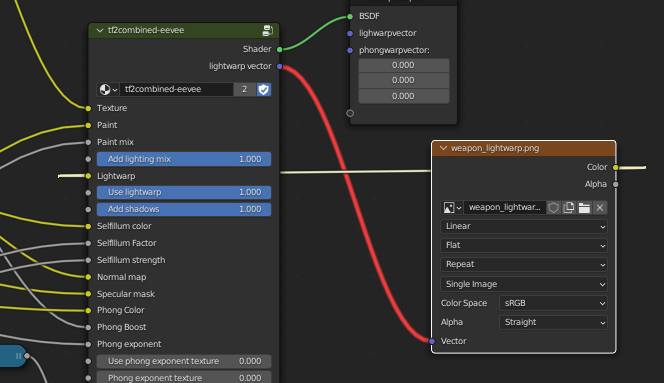Open the Linear interpolation dropdown
Image resolution: width=664 pixels, height=383 pixels.
coord(524,226)
